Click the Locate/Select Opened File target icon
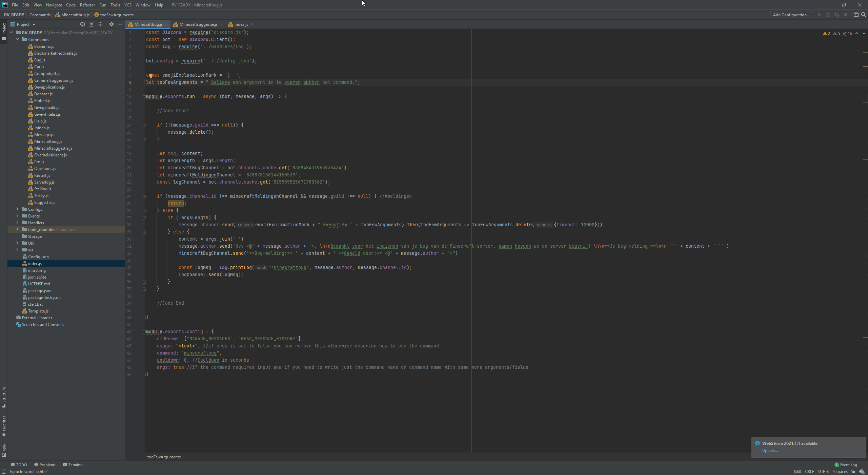868x475 pixels. (82, 24)
